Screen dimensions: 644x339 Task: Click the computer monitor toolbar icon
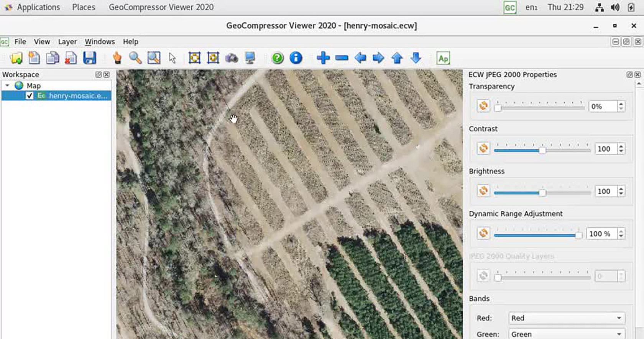(250, 58)
